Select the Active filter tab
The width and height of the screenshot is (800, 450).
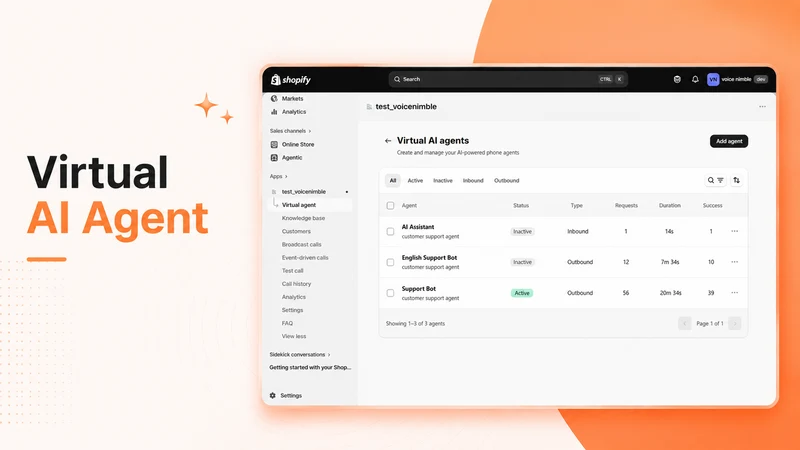click(415, 181)
